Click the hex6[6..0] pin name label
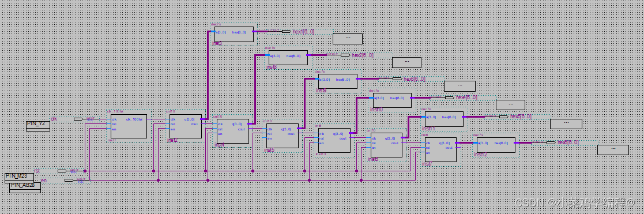The width and height of the screenshot is (644, 214). [x=568, y=142]
